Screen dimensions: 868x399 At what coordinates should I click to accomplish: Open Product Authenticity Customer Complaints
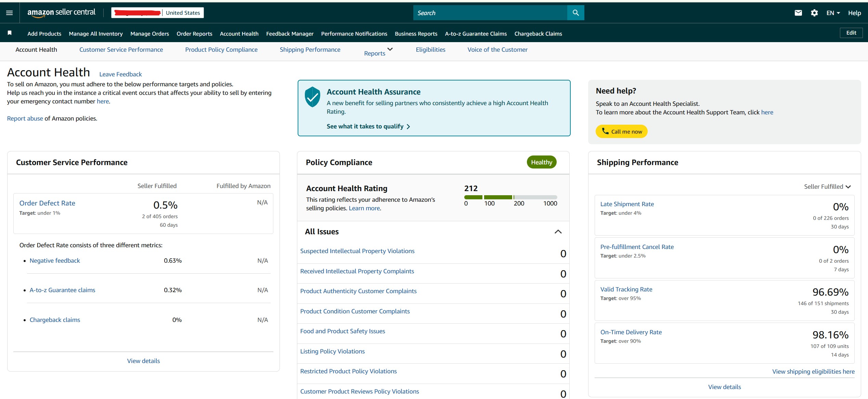tap(358, 291)
